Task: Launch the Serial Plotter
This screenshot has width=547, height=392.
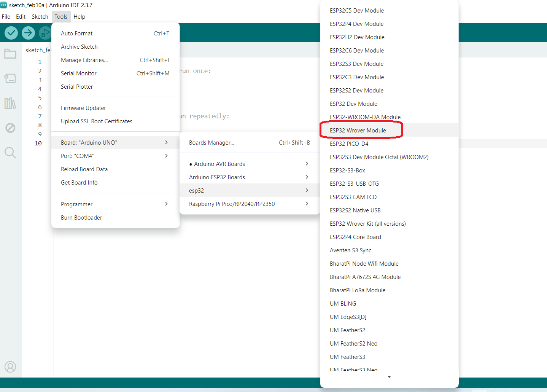Action: 115,87
